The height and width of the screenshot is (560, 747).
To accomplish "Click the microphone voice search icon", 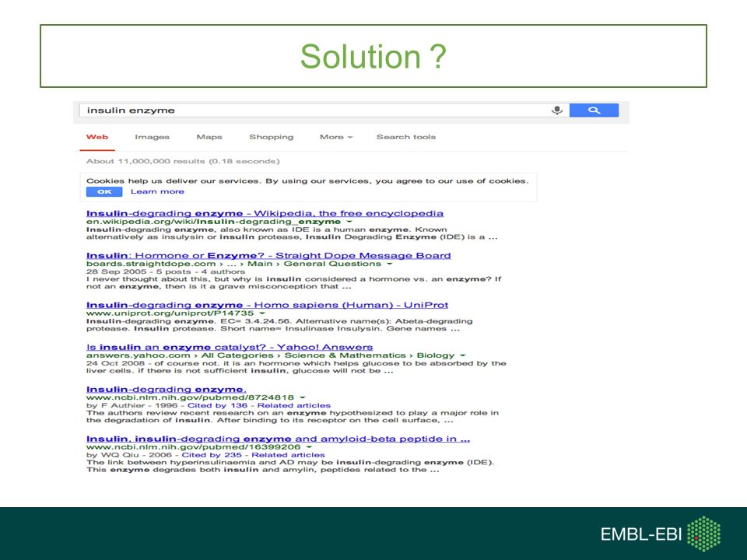I will click(557, 110).
